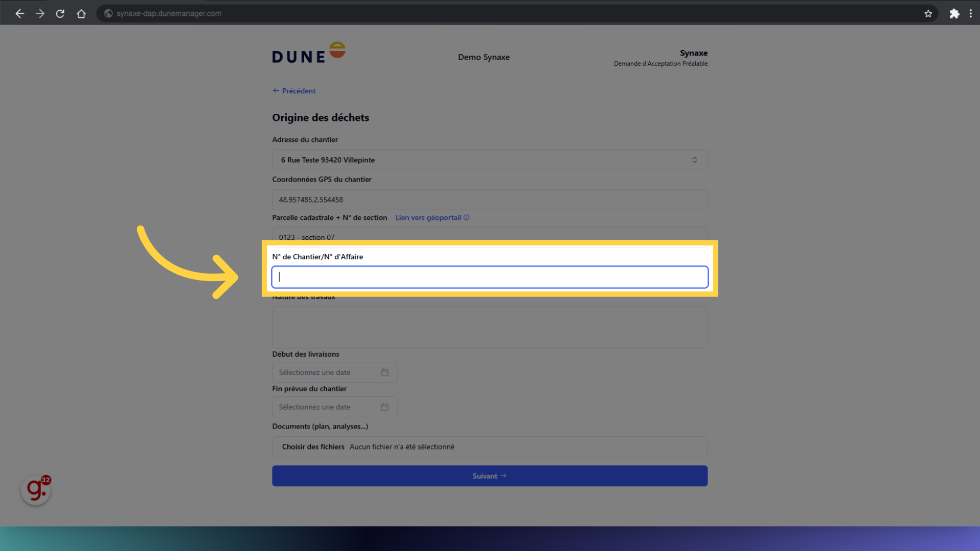The image size is (980, 551).
Task: Open the Lien vers géoportail link
Action: (x=428, y=217)
